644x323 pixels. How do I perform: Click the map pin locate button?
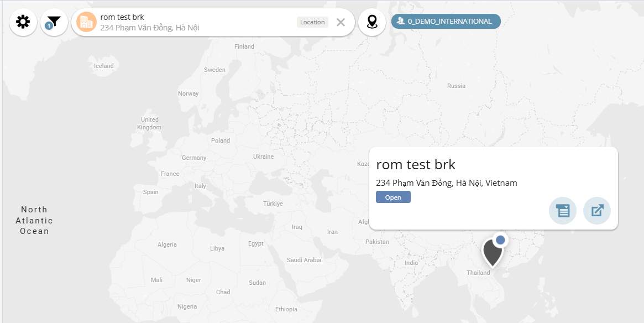pos(372,22)
